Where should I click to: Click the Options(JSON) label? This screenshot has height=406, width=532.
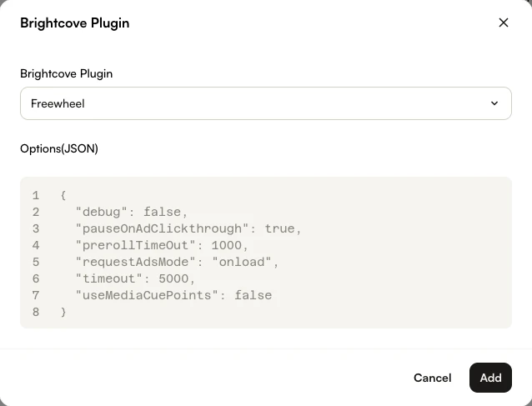[59, 148]
